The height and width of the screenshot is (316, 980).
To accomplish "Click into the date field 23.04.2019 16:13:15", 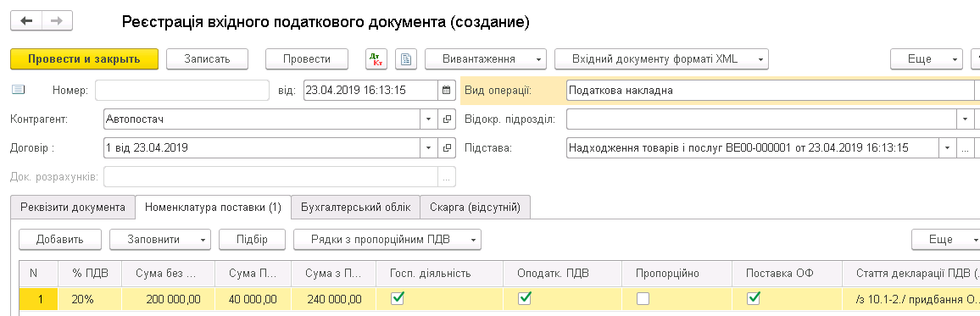I will point(371,90).
